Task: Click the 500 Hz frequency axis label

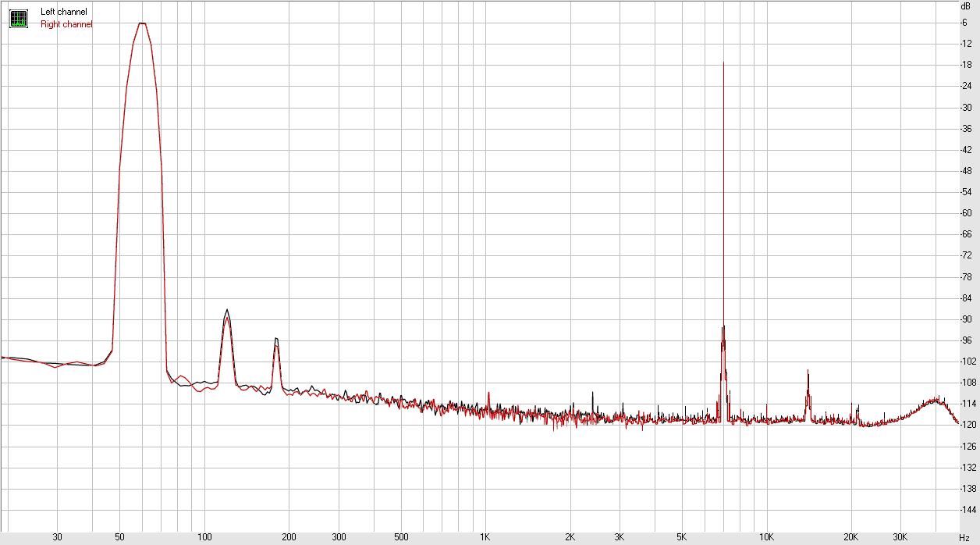Action: point(400,537)
